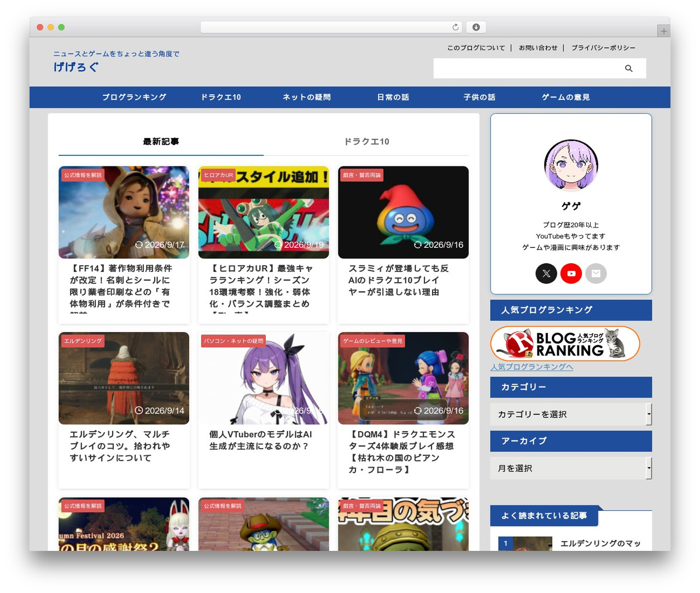Click the browser download icon
The height and width of the screenshot is (593, 700).
pyautogui.click(x=476, y=27)
